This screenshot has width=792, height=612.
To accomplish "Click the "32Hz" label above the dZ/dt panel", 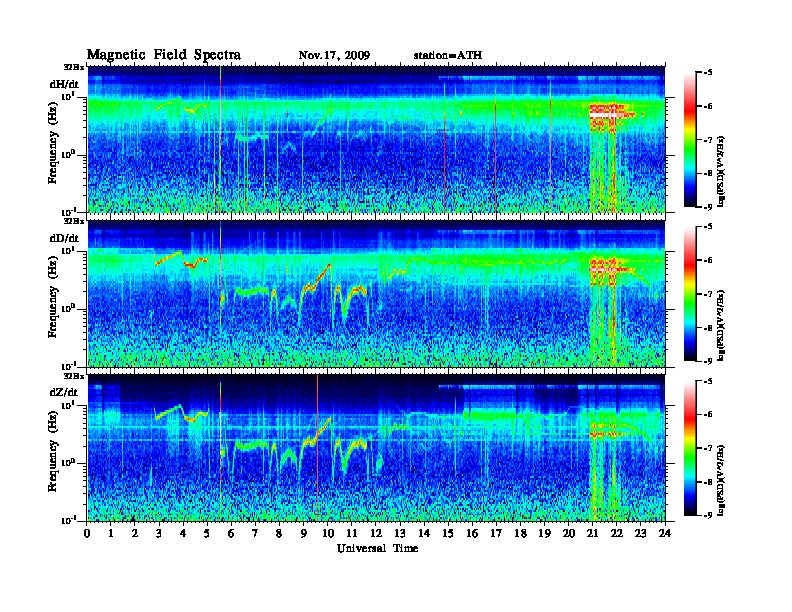I will [x=74, y=376].
